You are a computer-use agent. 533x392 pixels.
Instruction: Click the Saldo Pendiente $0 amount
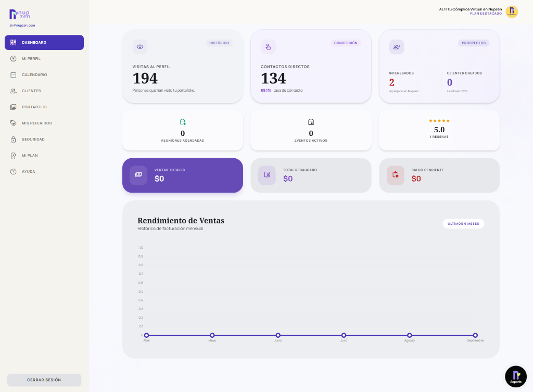[416, 179]
